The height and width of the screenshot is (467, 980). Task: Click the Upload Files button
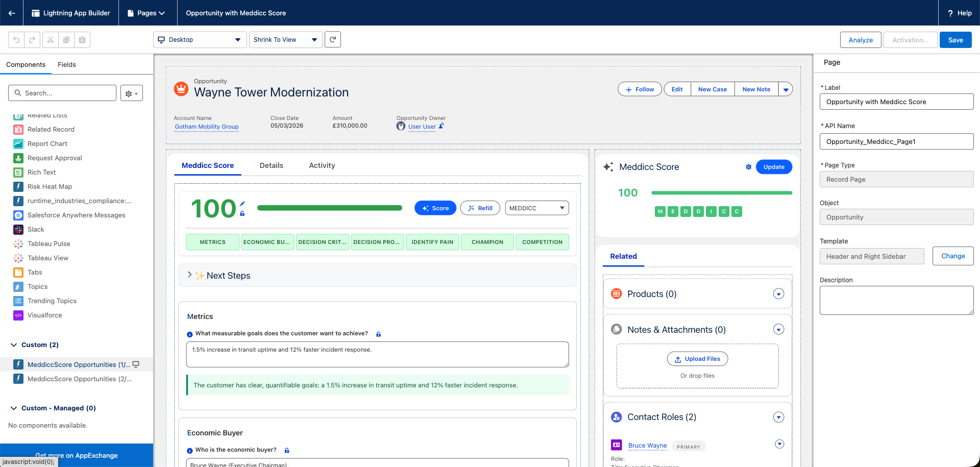click(x=698, y=359)
